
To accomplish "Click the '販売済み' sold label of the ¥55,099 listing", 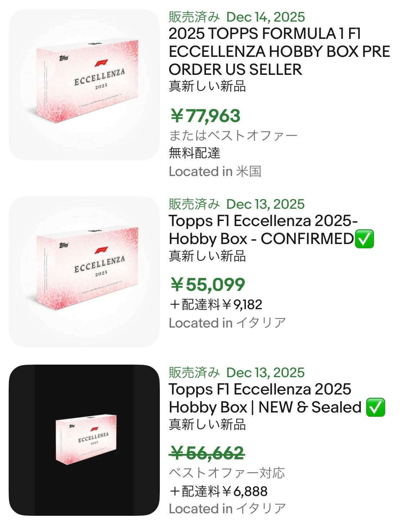I will pyautogui.click(x=194, y=204).
